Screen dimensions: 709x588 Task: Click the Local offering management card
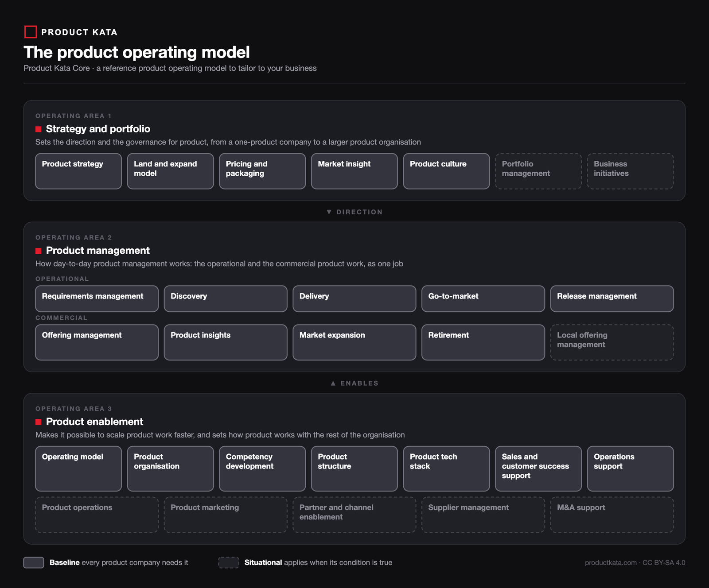(x=612, y=343)
